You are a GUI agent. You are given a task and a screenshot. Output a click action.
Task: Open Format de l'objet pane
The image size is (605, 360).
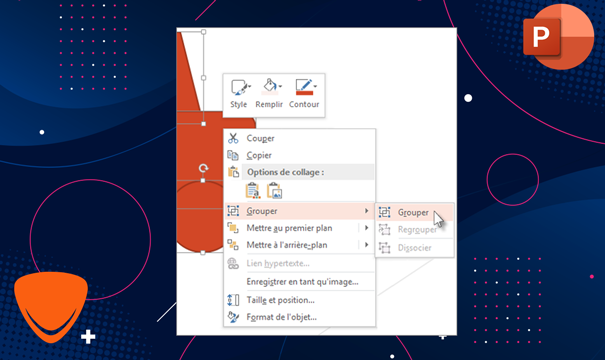(x=299, y=317)
